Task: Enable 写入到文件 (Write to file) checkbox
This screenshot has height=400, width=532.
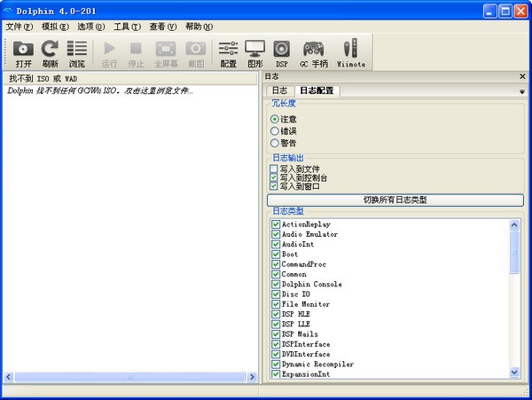Action: click(x=275, y=169)
